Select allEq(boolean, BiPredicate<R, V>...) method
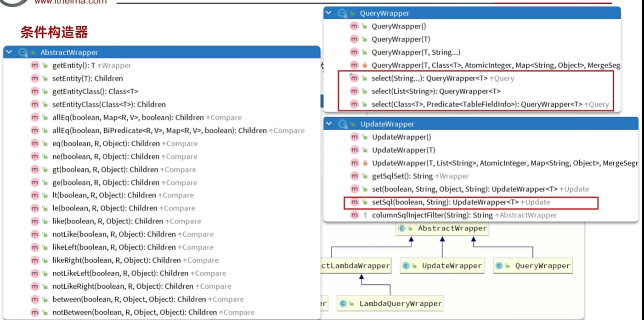This screenshot has height=320, width=644. pyautogui.click(x=161, y=130)
